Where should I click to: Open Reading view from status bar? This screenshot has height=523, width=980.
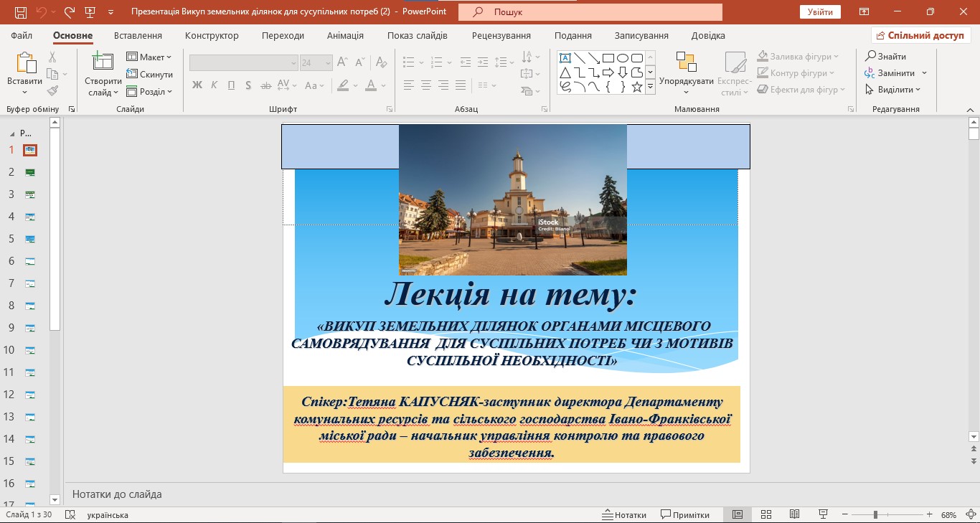pos(794,515)
